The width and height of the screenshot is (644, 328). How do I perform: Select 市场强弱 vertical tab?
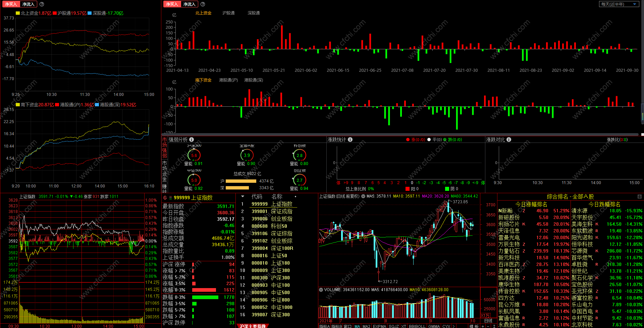click(165, 148)
